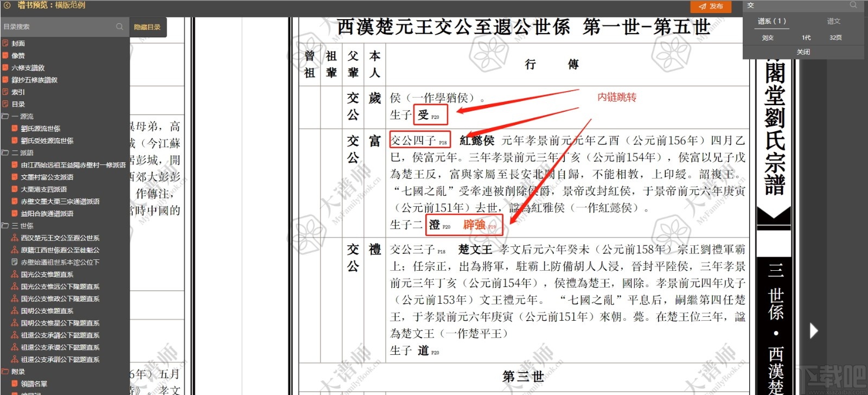The height and width of the screenshot is (395, 868).
Task: Open 祖還公支承訓公下懿题直系 entry
Action: (60, 359)
